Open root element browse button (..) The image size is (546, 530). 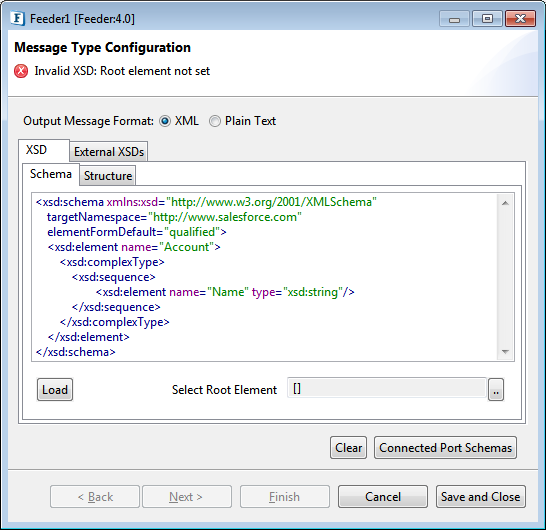click(496, 389)
